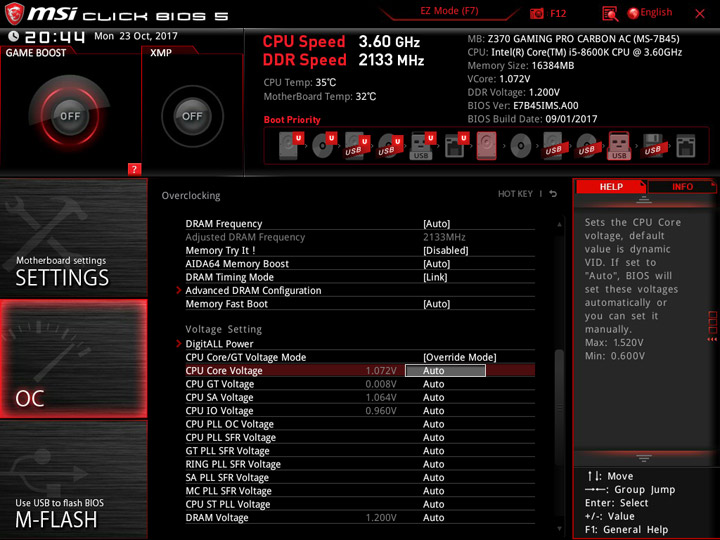Image resolution: width=720 pixels, height=540 pixels.
Task: Click the HOT KEY label
Action: point(515,194)
